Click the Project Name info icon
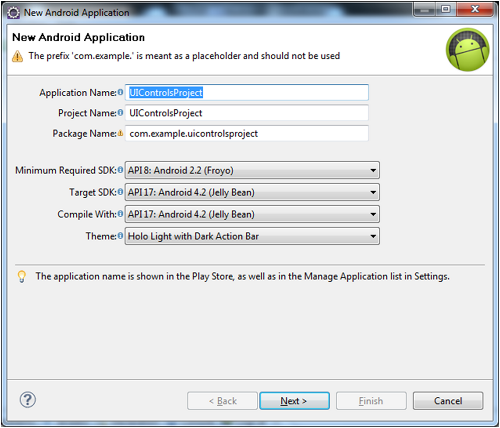 [120, 113]
